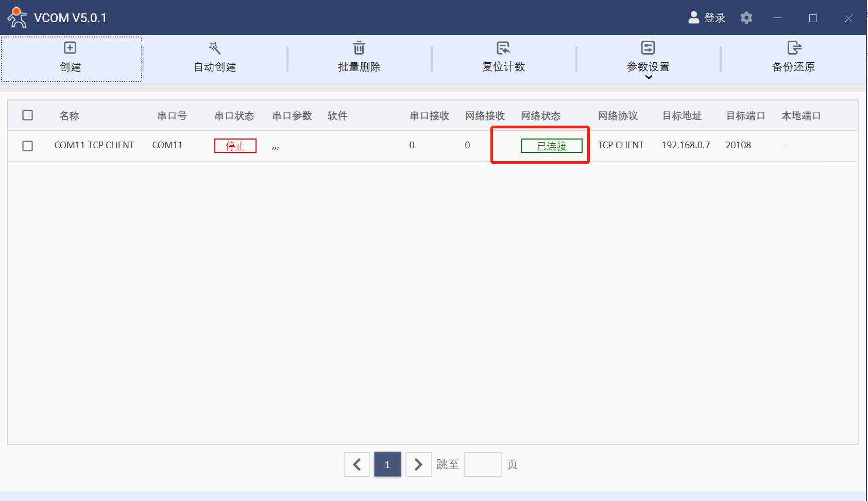Click the 创建 toolbar label
This screenshot has width=868, height=501.
[70, 67]
